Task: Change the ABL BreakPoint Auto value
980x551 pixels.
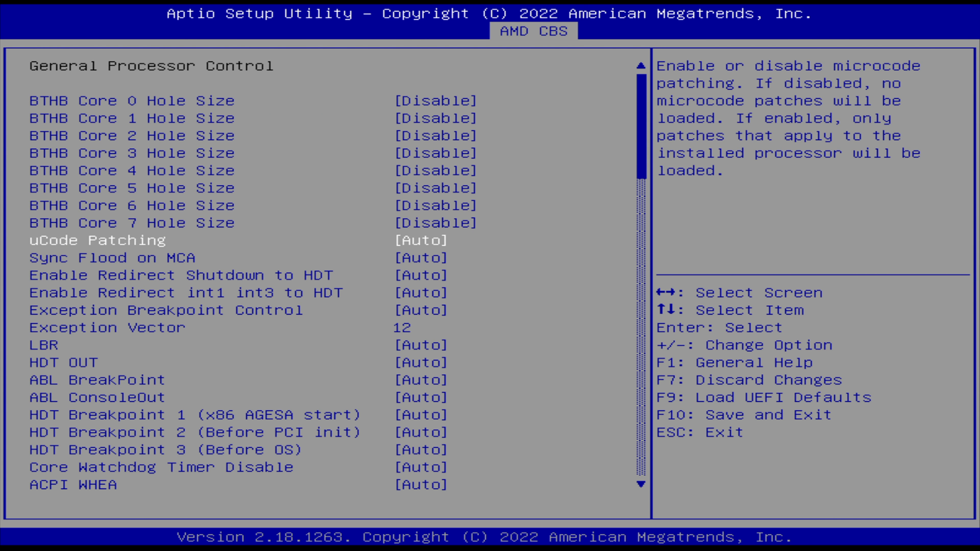Action: (x=421, y=380)
